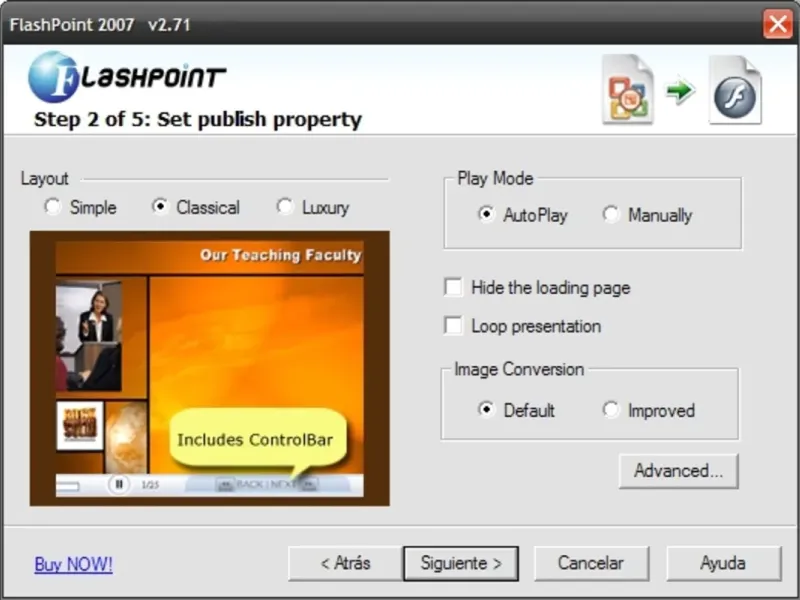This screenshot has width=800, height=600.
Task: Click the Flash file icon
Action: click(x=735, y=89)
